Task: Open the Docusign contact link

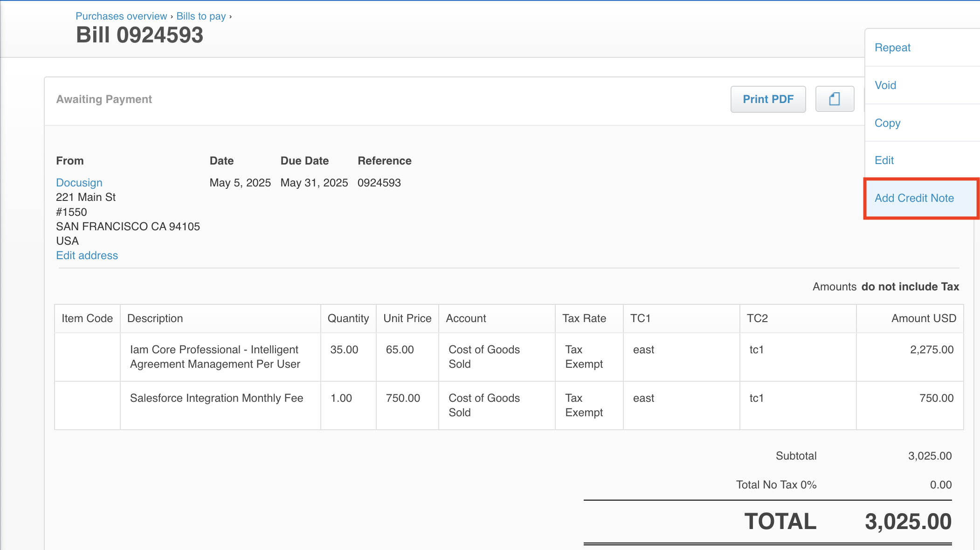Action: (79, 183)
